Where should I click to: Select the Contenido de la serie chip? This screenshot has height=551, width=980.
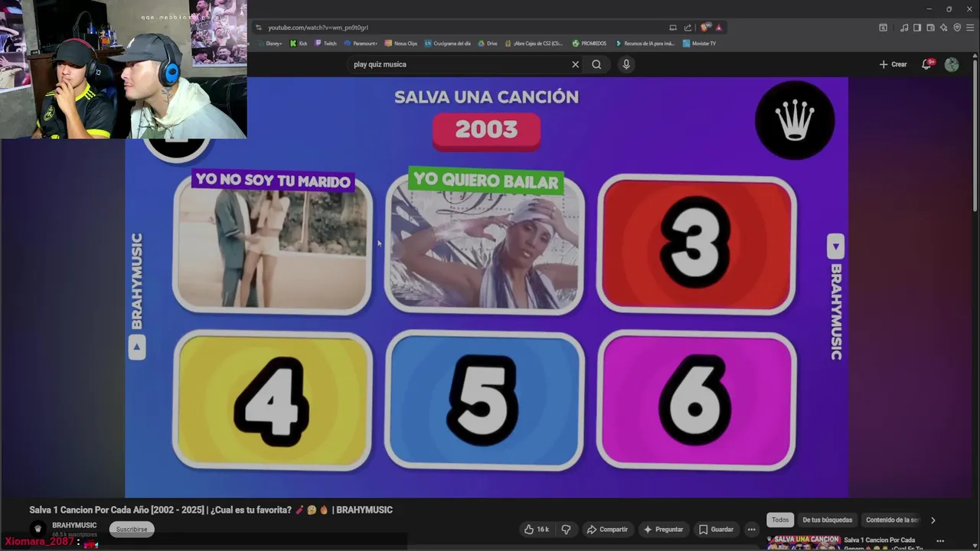tap(892, 520)
